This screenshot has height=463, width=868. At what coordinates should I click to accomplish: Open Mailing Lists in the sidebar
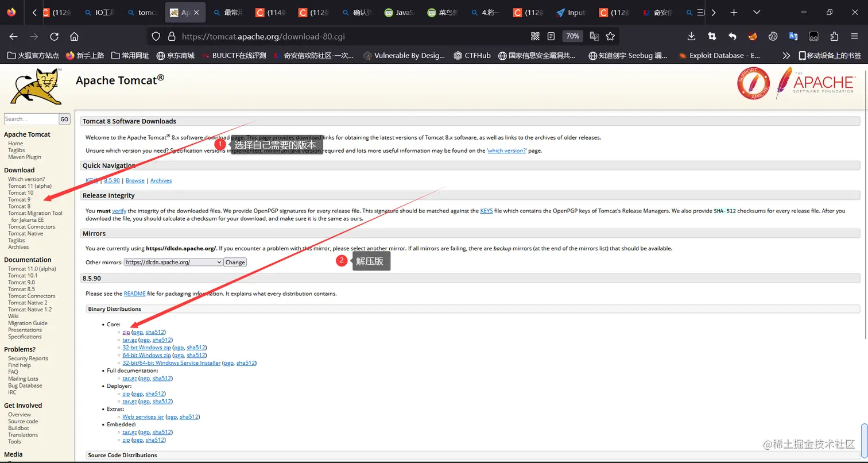(x=23, y=379)
